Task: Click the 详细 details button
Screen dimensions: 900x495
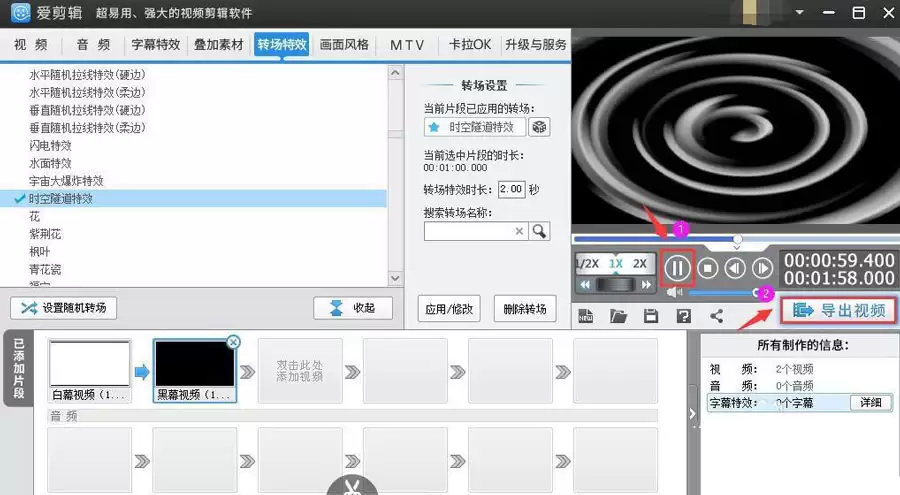Action: (x=871, y=403)
